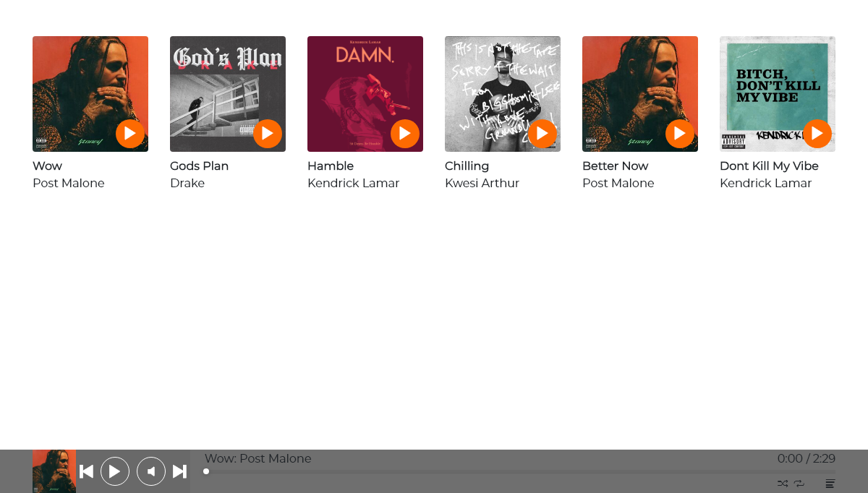Click the main play button in player bar

point(115,471)
